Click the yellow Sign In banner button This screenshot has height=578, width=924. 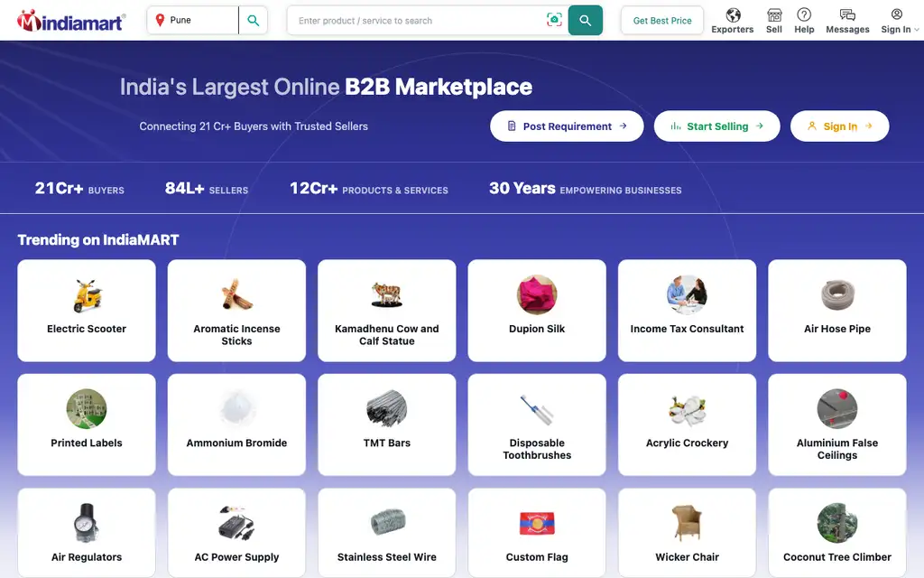coord(840,126)
